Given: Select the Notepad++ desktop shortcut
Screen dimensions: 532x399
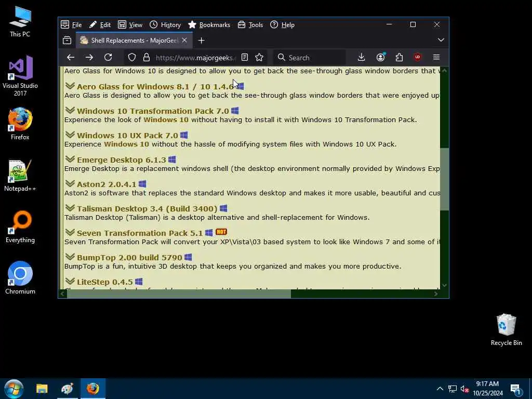Looking at the screenshot, I should click(x=20, y=176).
